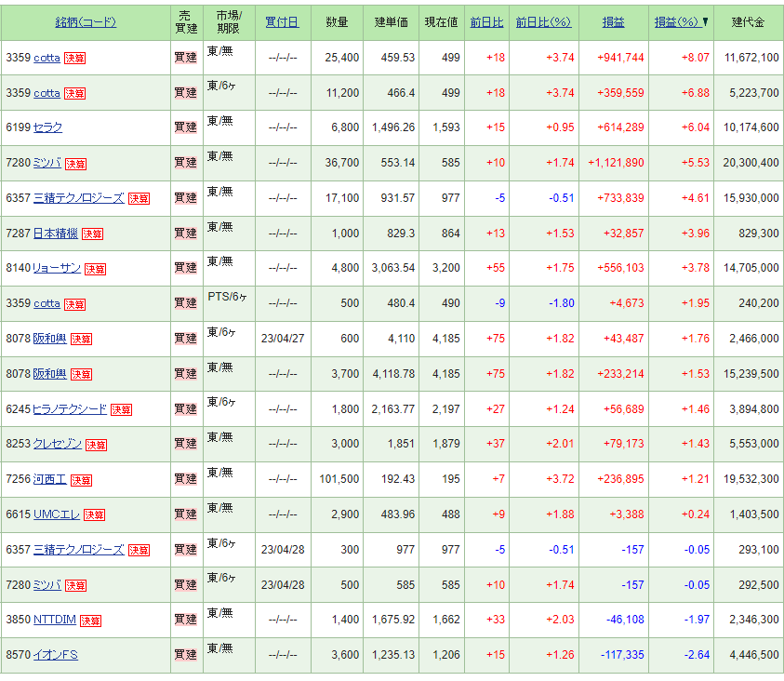Image resolution: width=784 pixels, height=681 pixels.
Task: Click 決算 badge in ミツバ 23/04/28 row
Action: tap(76, 585)
